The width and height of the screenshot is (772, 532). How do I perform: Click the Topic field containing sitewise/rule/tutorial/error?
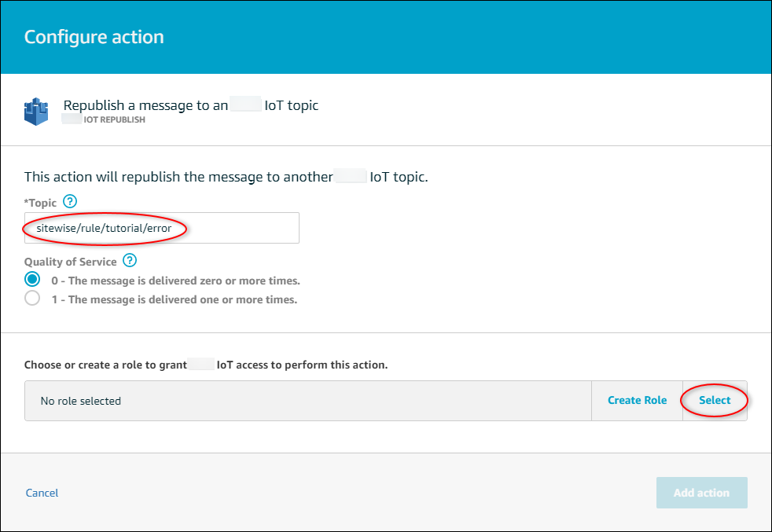(161, 228)
